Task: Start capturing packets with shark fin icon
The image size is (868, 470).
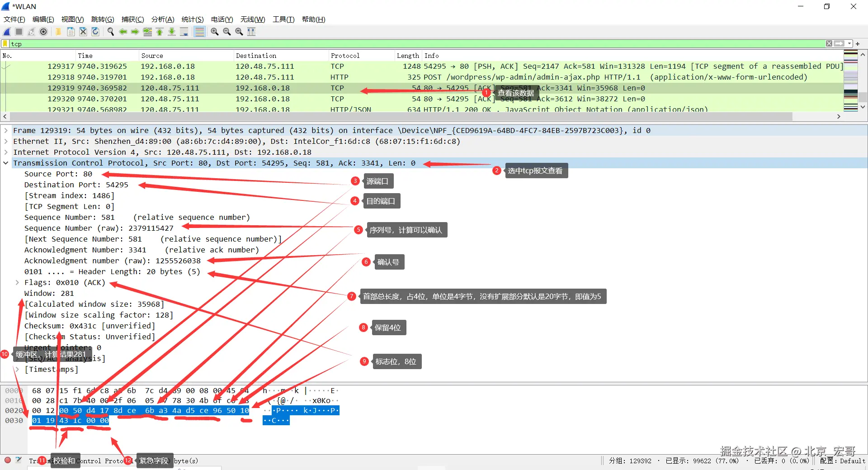Action: (7, 32)
